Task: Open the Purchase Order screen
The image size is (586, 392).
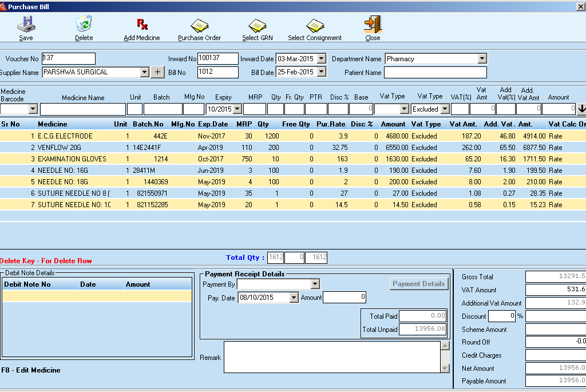Action: click(x=199, y=27)
